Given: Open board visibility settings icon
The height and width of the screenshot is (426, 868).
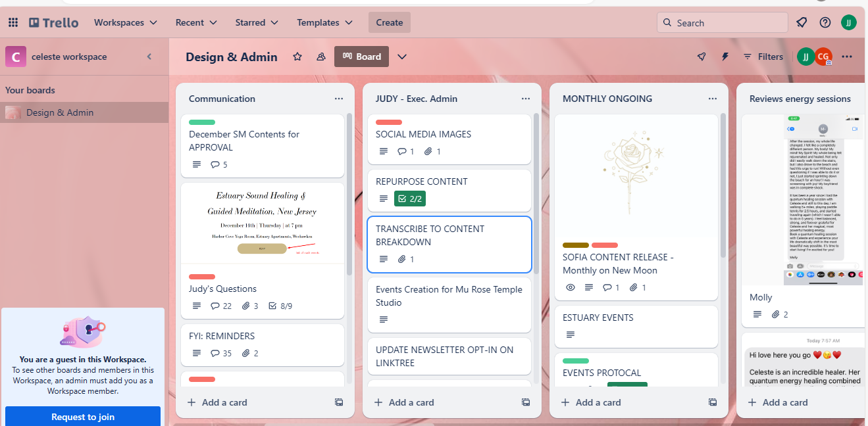Looking at the screenshot, I should (321, 57).
